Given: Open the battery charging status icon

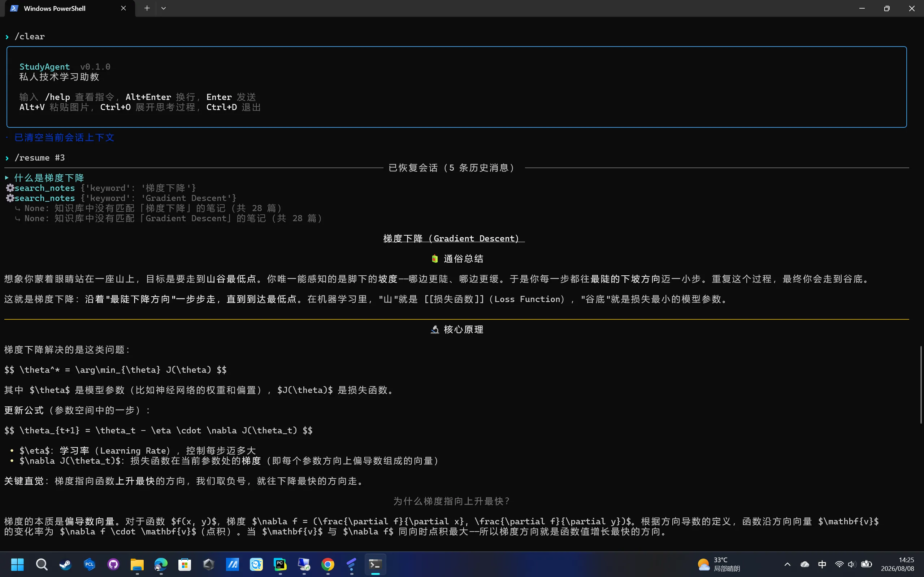Looking at the screenshot, I should (866, 564).
